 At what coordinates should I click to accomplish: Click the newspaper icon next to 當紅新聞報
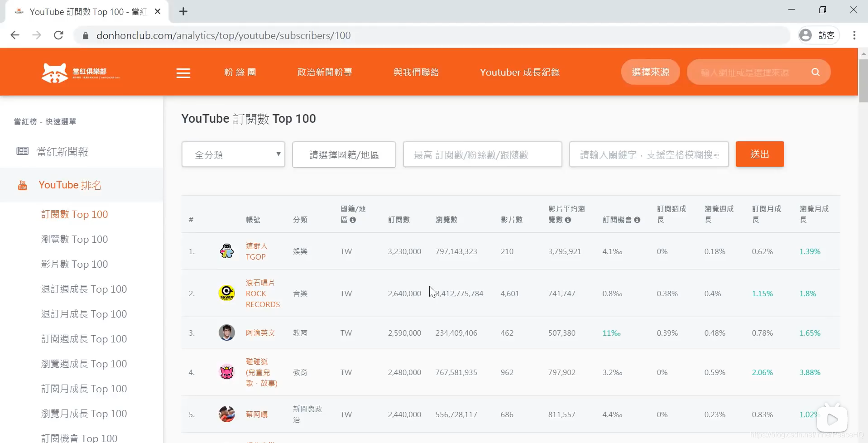(x=23, y=151)
